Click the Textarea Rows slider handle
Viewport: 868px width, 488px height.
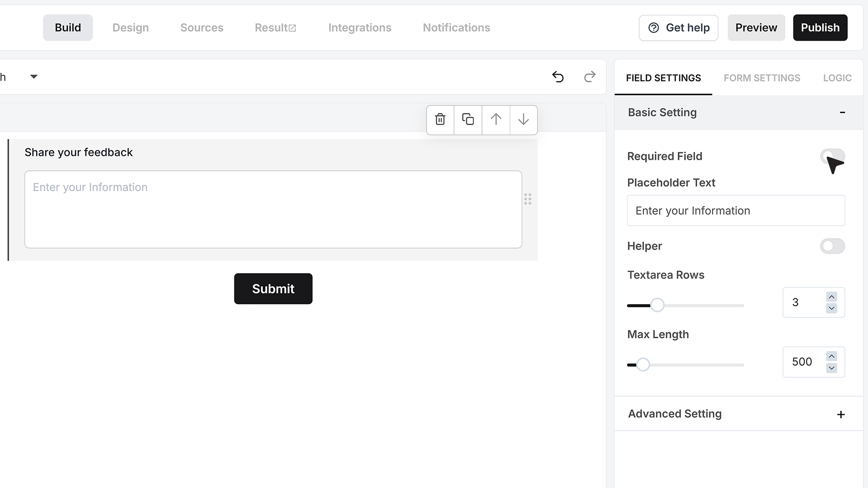point(657,305)
